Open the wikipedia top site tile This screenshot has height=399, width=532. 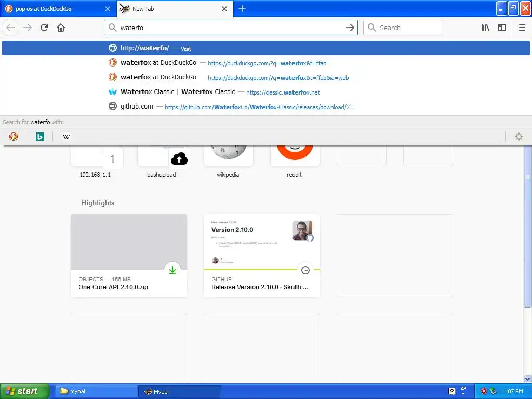(228, 163)
